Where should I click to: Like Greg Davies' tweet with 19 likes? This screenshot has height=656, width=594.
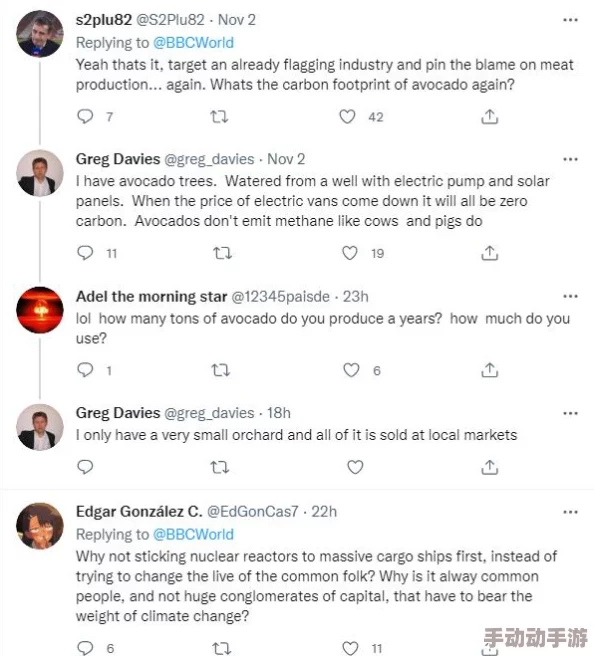pos(350,253)
